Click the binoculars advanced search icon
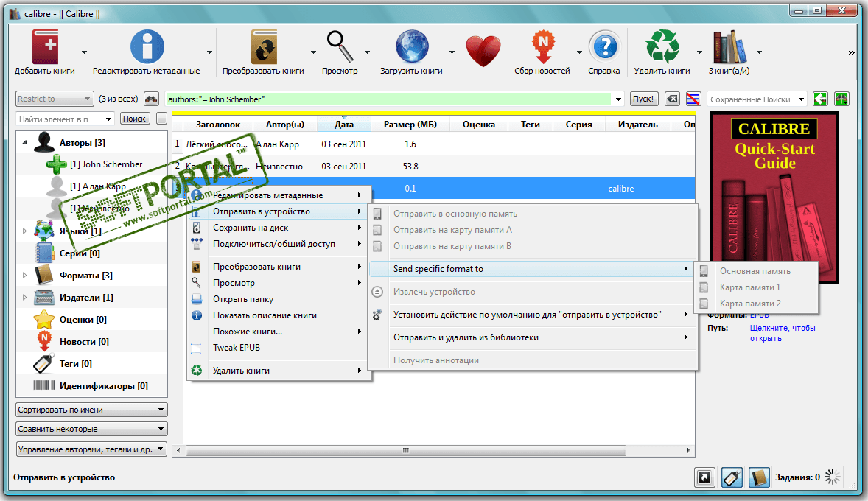 (x=151, y=99)
